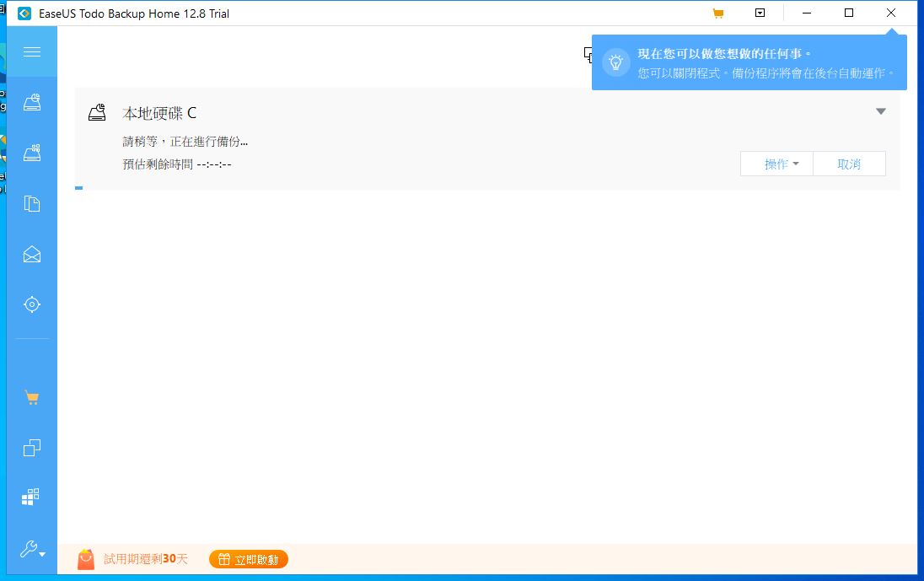Viewport: 924px width, 581px height.
Task: Minimize the EaseUS Todo Backup window
Action: [x=807, y=13]
